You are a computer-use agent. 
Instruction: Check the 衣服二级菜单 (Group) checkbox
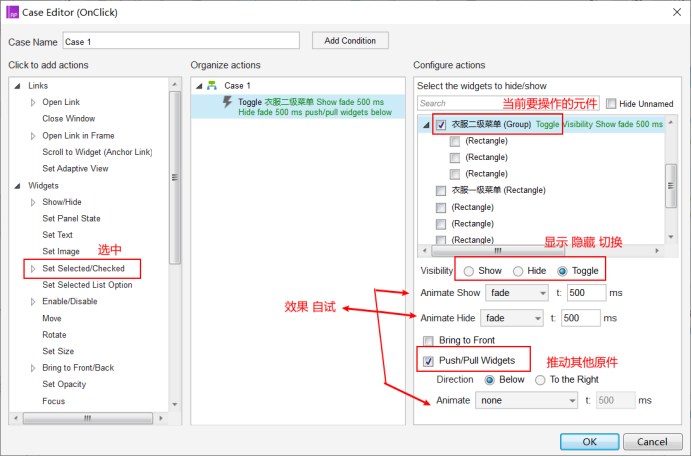pos(441,125)
